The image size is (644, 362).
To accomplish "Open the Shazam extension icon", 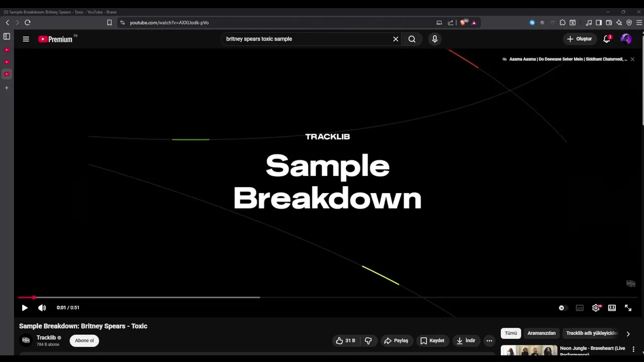I will 532,23.
